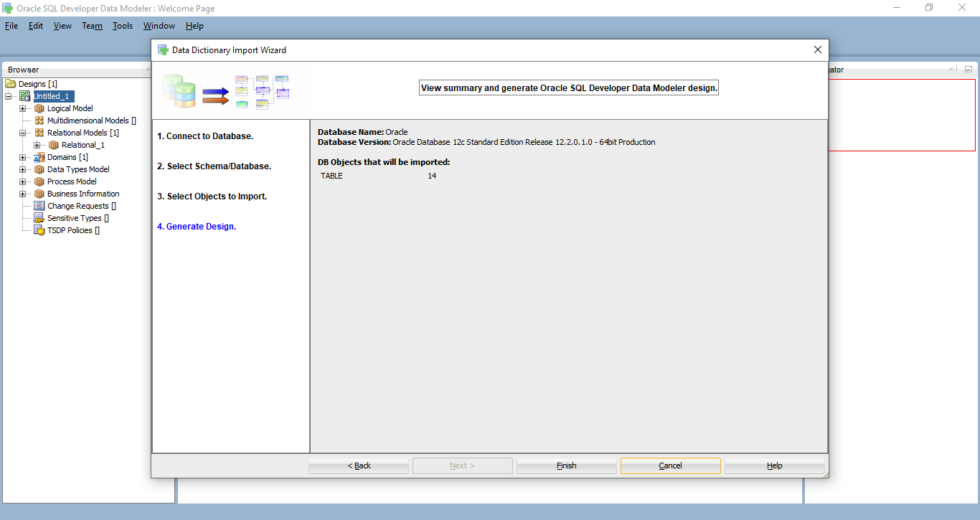This screenshot has width=980, height=520.
Task: Expand the Business Information node
Action: coord(22,194)
